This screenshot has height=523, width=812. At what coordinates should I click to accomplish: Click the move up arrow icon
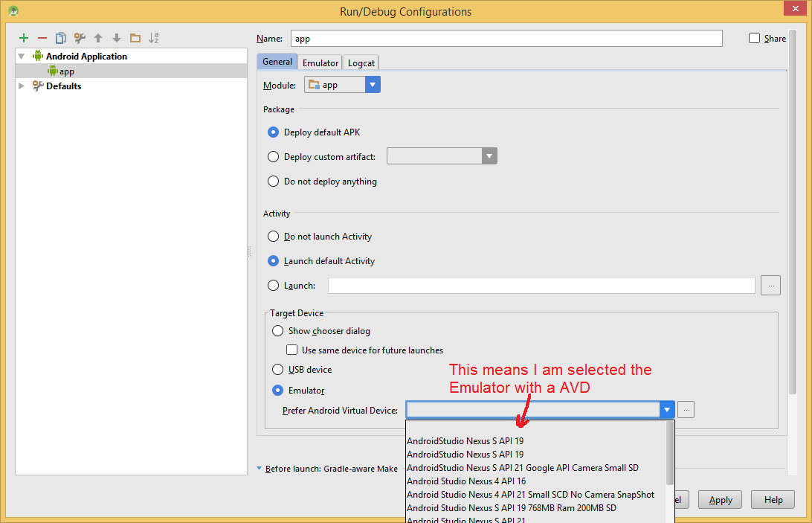(x=98, y=38)
